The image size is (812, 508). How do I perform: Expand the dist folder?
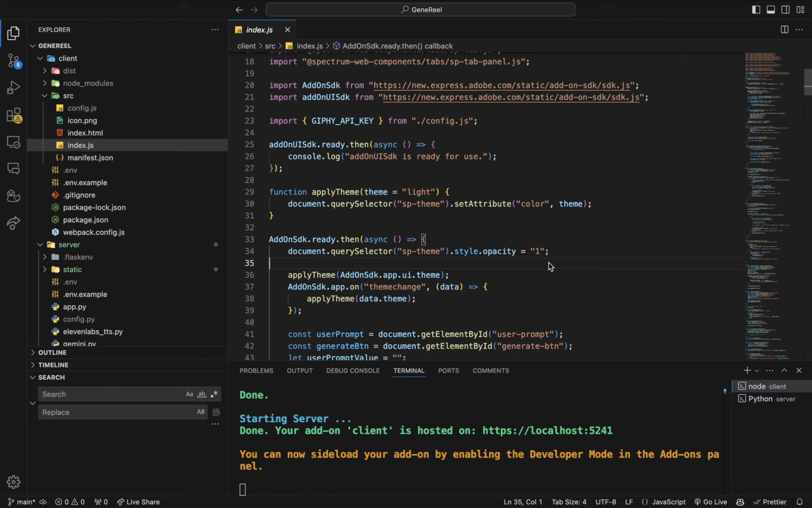(45, 71)
